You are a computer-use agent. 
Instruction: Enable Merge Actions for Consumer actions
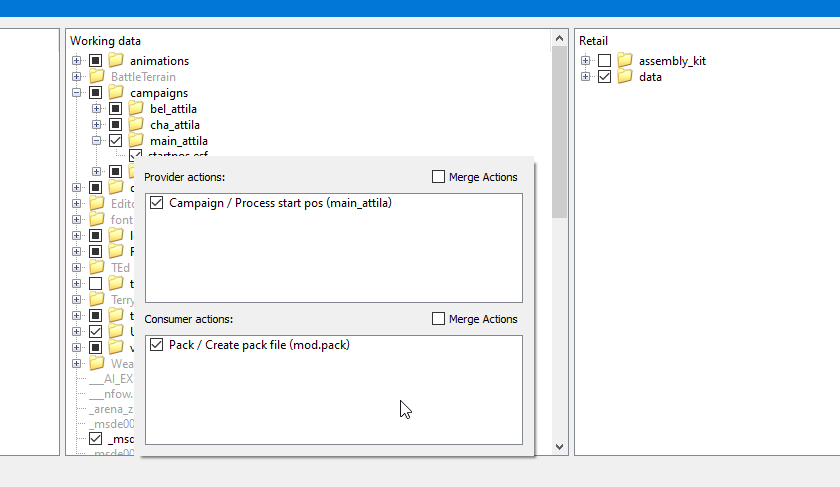[438, 319]
